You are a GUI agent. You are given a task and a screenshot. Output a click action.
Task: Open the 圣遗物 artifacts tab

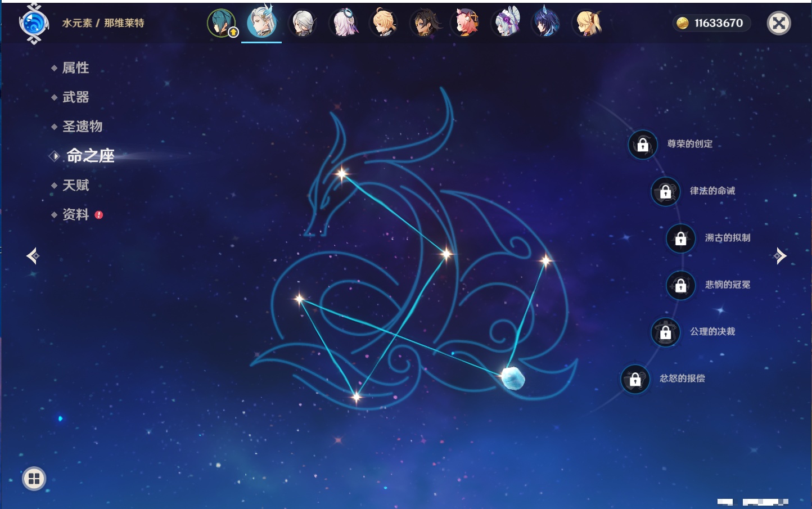(x=82, y=127)
